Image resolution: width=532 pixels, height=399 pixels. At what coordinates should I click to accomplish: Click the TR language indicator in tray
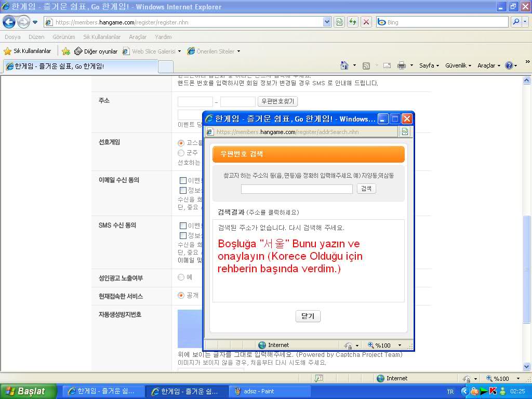tap(450, 392)
